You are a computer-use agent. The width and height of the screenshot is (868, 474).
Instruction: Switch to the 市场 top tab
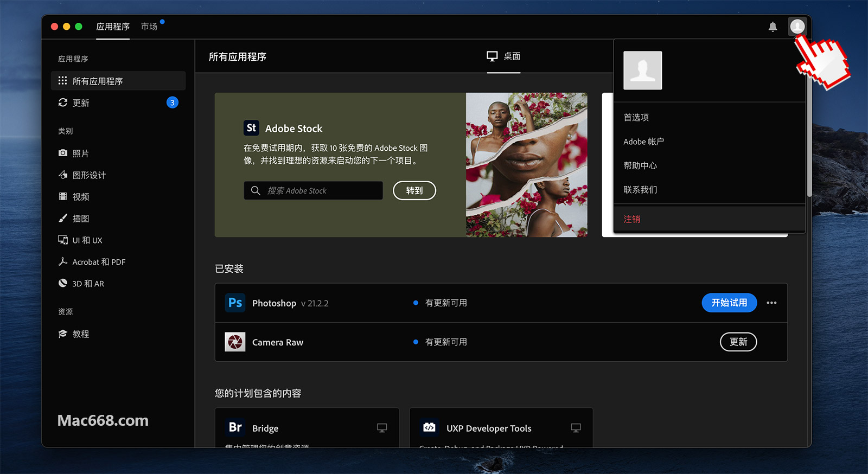tap(149, 27)
